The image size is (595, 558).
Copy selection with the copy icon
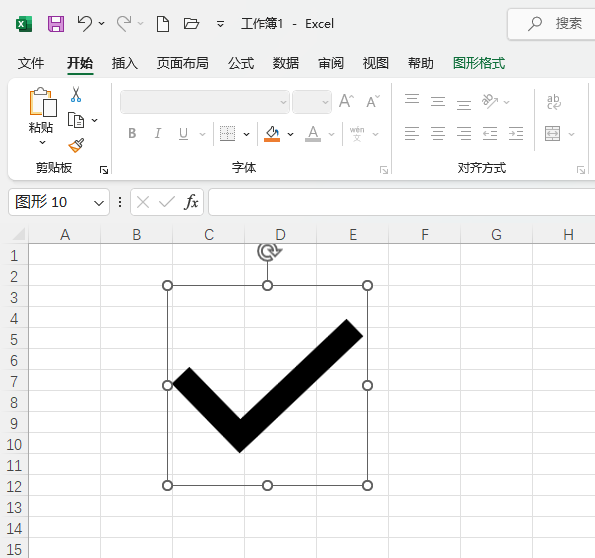tap(76, 120)
